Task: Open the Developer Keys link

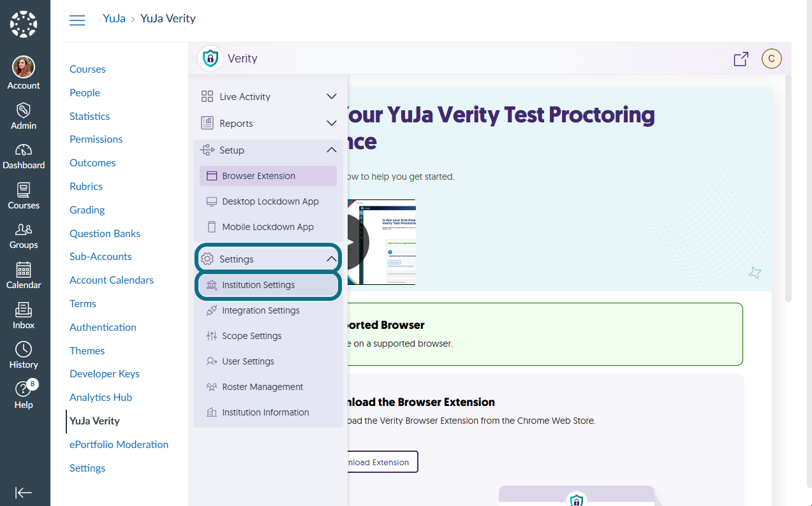Action: point(105,374)
